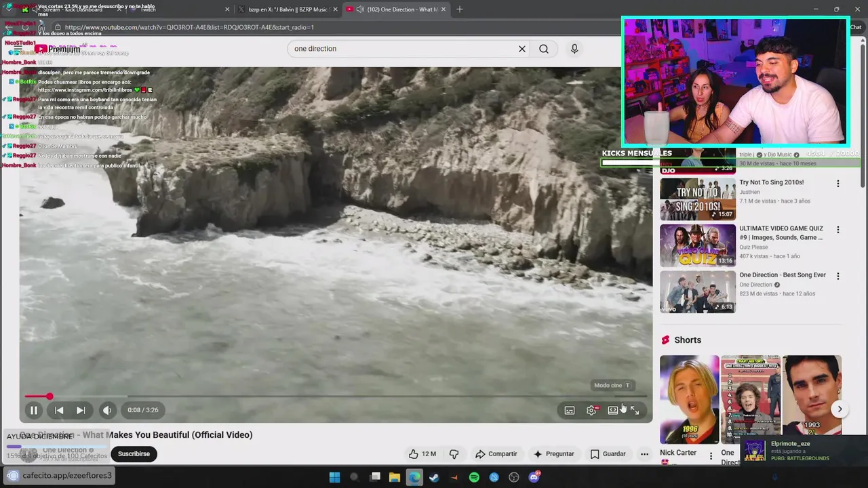Dislike the video
Screen dimensions: 868x488
(454, 454)
